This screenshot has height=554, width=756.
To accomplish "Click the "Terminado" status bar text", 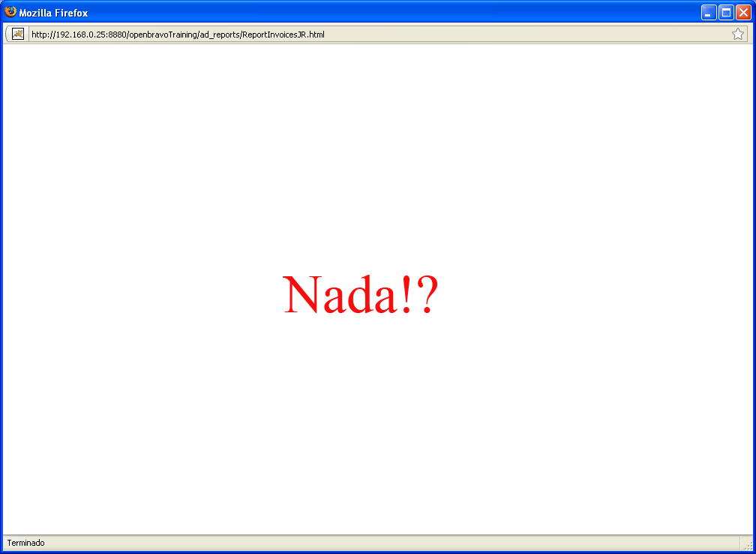I will pyautogui.click(x=26, y=543).
